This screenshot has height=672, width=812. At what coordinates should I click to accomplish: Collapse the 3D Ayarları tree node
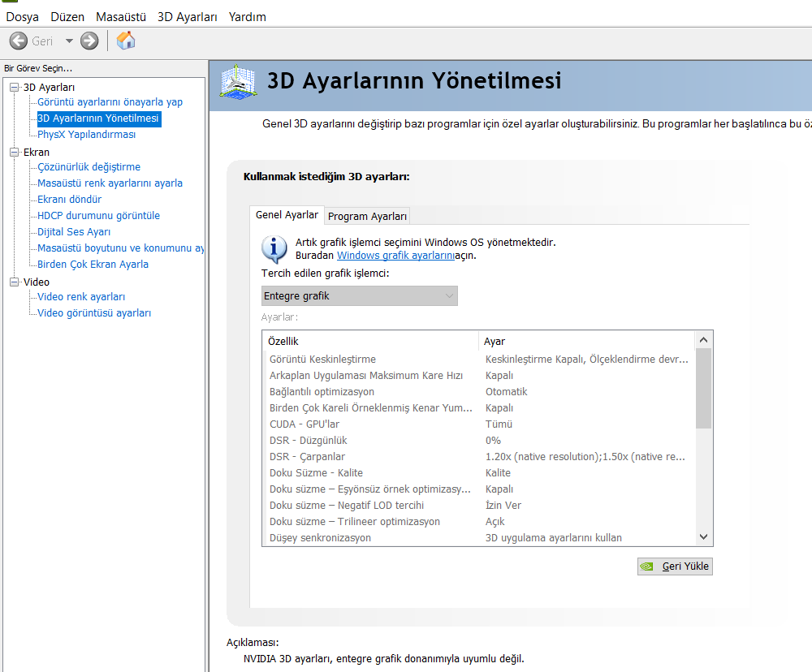15,88
